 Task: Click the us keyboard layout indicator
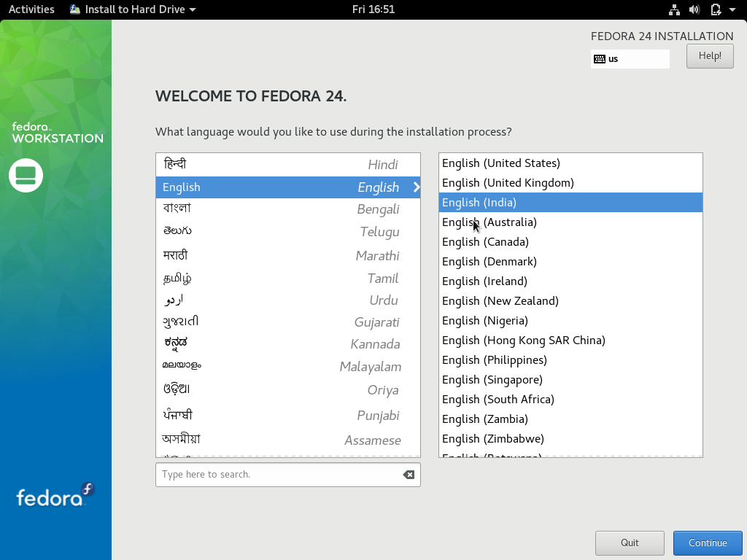pos(630,59)
